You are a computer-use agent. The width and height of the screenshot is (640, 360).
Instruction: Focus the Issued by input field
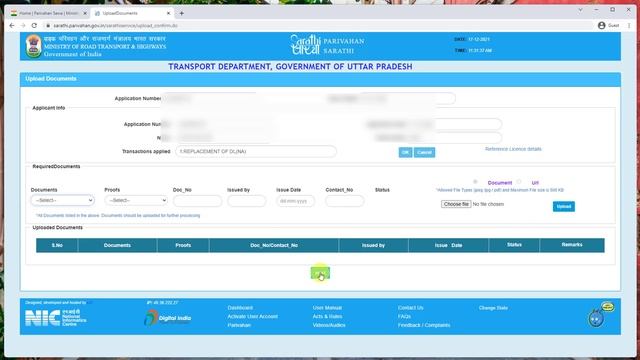tap(247, 201)
